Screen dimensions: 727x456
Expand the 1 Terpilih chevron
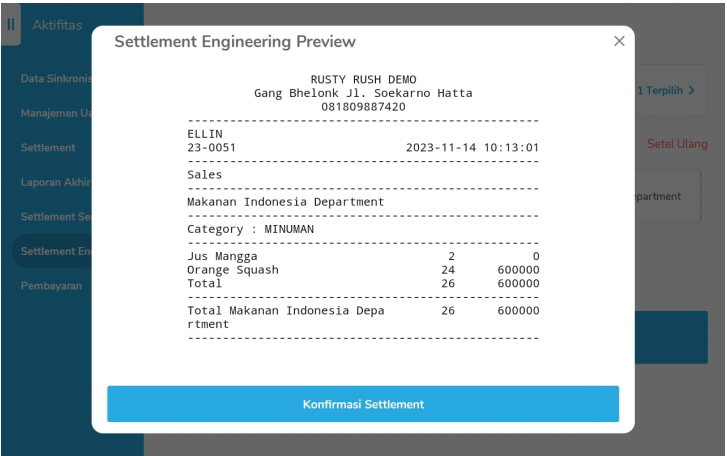[667, 91]
